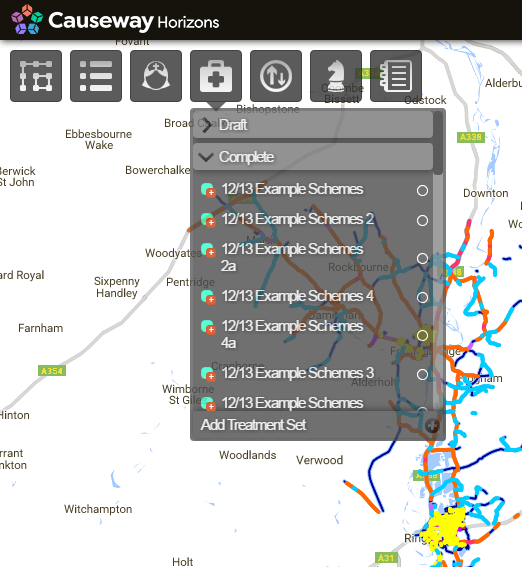The image size is (522, 567).
Task: Click the Woodlands map label
Action: [248, 455]
